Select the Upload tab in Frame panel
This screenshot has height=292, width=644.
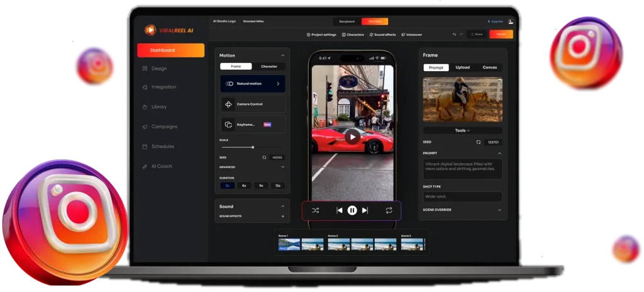click(x=462, y=67)
